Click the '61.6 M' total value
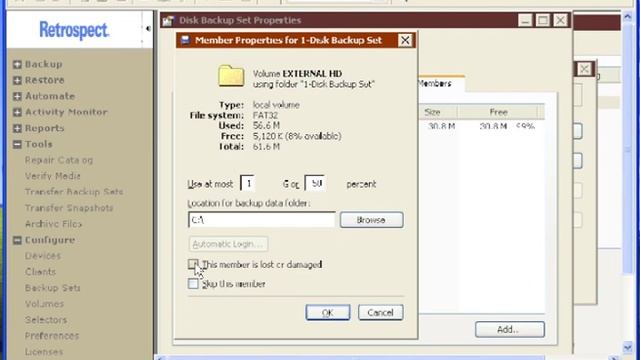Viewport: 640px width, 360px height. tap(266, 147)
